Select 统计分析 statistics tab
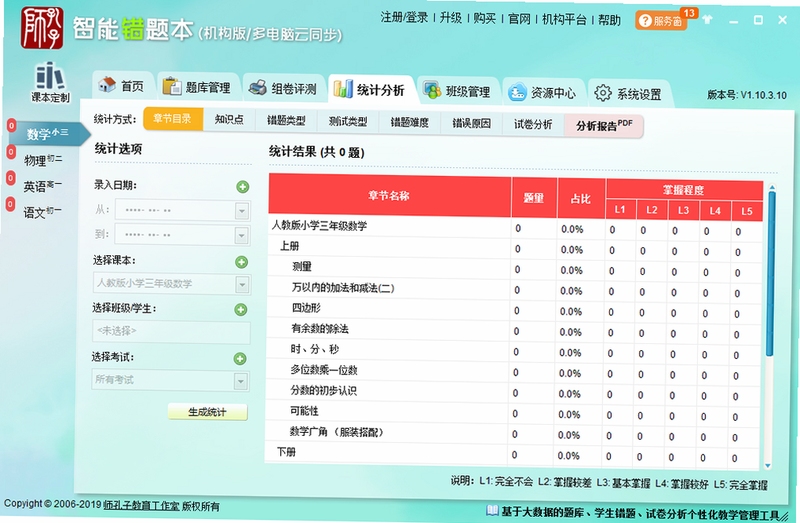Image resolution: width=800 pixels, height=523 pixels. [x=370, y=90]
